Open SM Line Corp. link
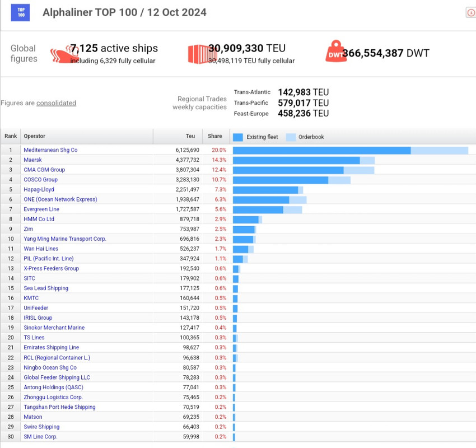Image resolution: width=476 pixels, height=448 pixels. 40,436
